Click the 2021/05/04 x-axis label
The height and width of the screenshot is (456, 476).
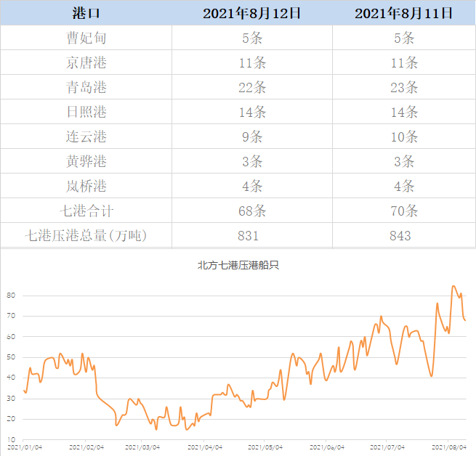[265, 447]
